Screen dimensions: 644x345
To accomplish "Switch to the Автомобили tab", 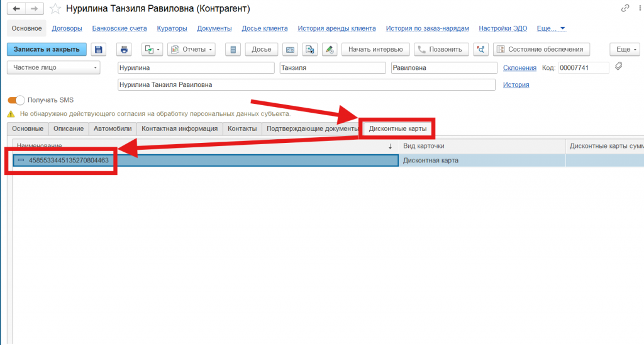I will click(113, 128).
